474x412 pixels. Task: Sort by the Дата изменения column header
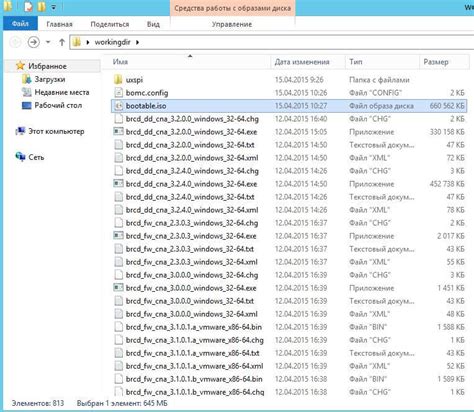(302, 62)
